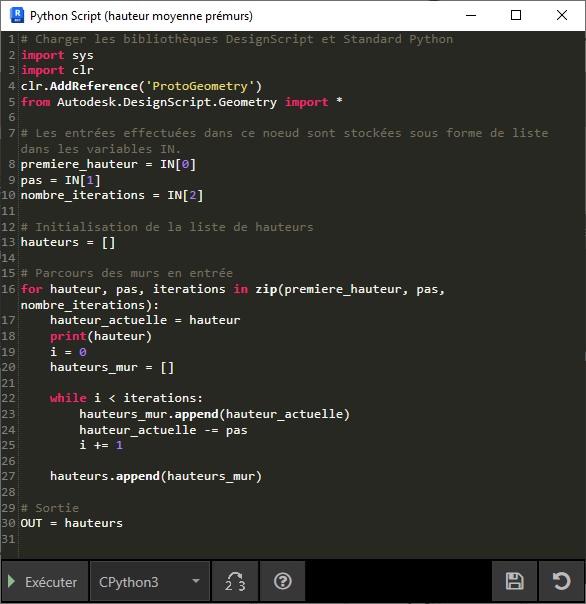Save changes with the floppy disk icon

coord(514,582)
